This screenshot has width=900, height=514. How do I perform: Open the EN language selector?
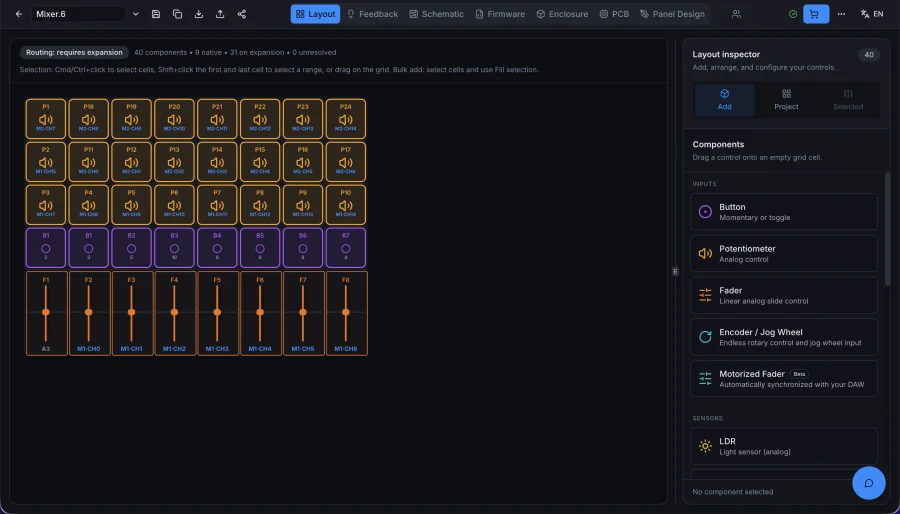pyautogui.click(x=872, y=14)
